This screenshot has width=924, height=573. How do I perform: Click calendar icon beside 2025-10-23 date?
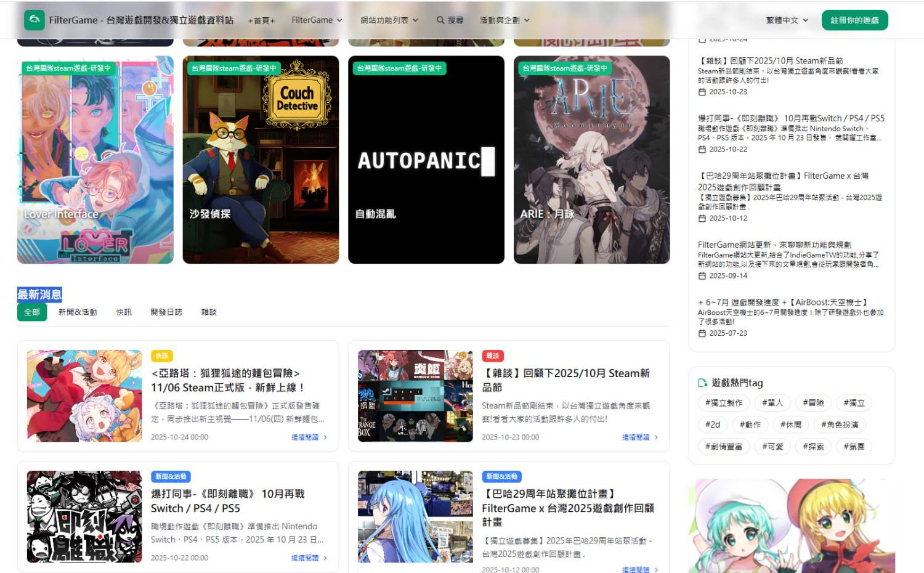(702, 92)
